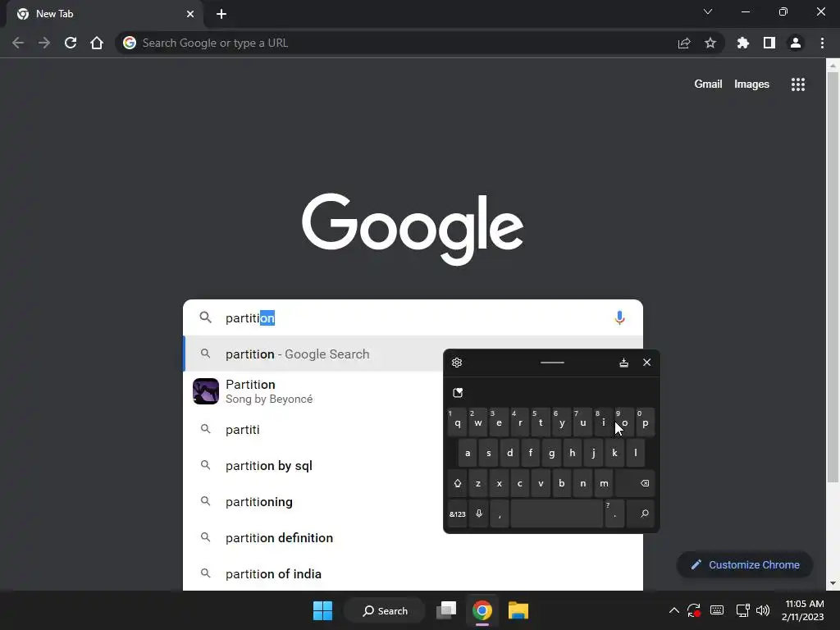840x630 pixels.
Task: Click touch keyboard tray icon
Action: pos(717,610)
